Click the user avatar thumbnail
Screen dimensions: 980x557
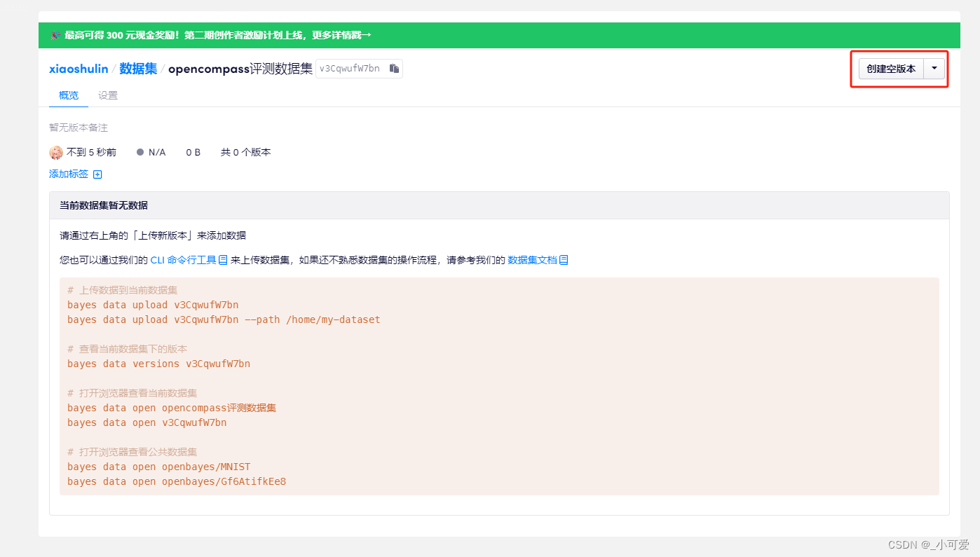tap(55, 152)
